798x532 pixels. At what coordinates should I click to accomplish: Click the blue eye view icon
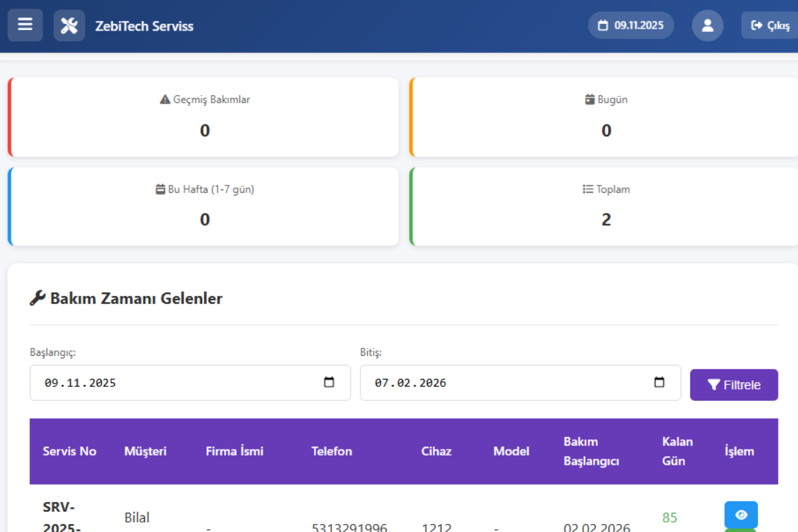pos(741,515)
